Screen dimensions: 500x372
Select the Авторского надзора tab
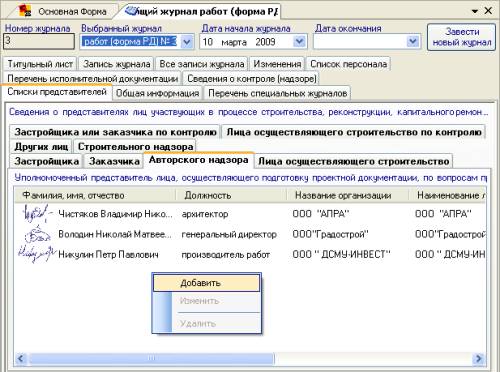199,160
